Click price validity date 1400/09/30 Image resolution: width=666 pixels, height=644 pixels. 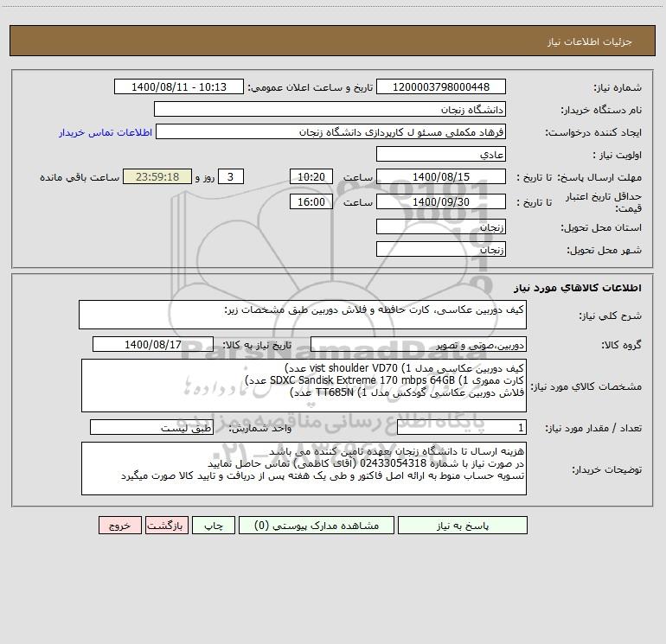click(x=441, y=201)
